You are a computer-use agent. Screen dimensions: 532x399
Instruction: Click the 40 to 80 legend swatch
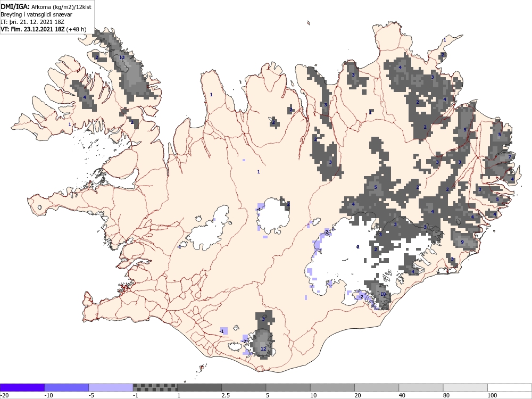421,387
